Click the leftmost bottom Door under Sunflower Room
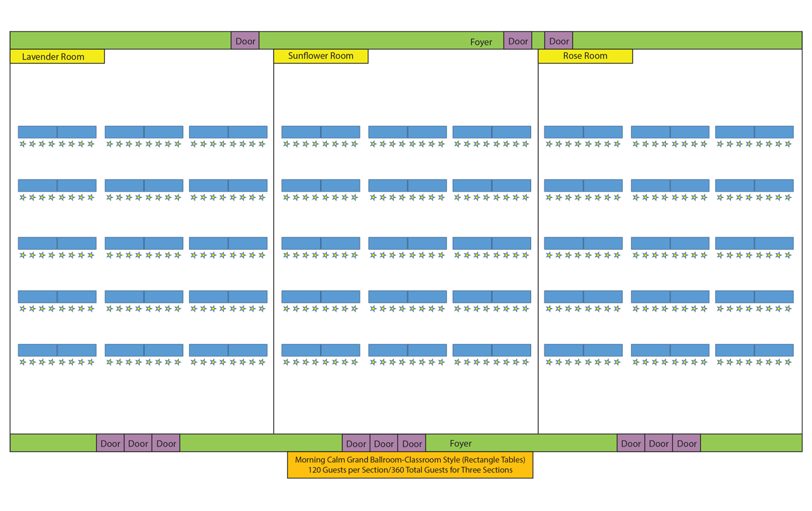The height and width of the screenshot is (511, 812). click(356, 443)
